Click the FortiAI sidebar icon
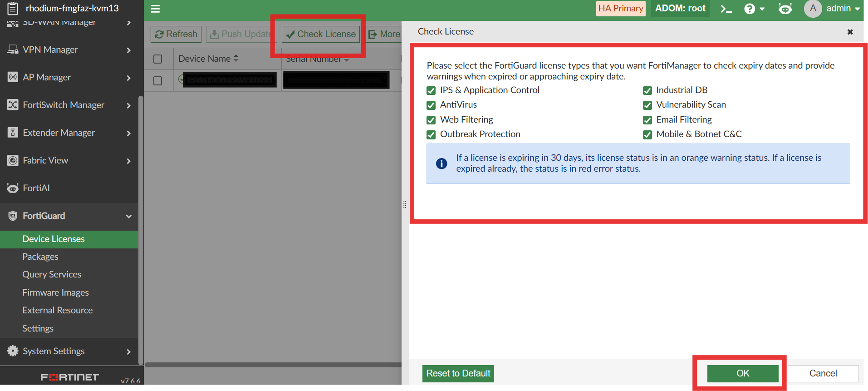 click(x=13, y=188)
